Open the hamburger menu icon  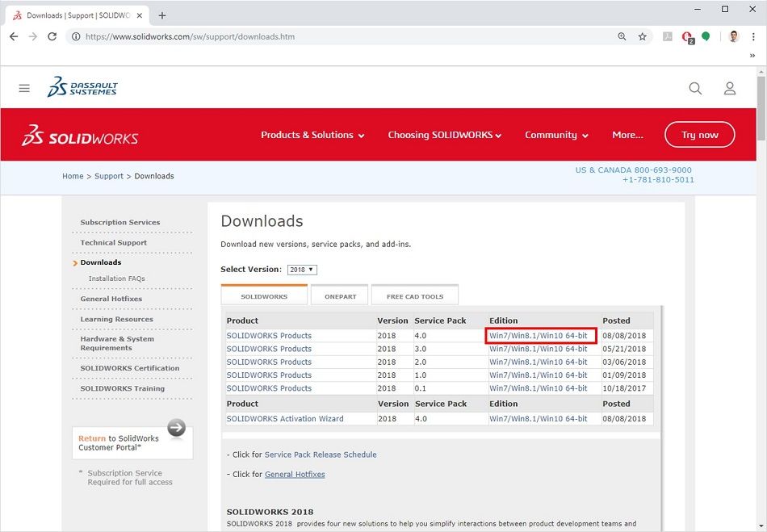click(24, 89)
